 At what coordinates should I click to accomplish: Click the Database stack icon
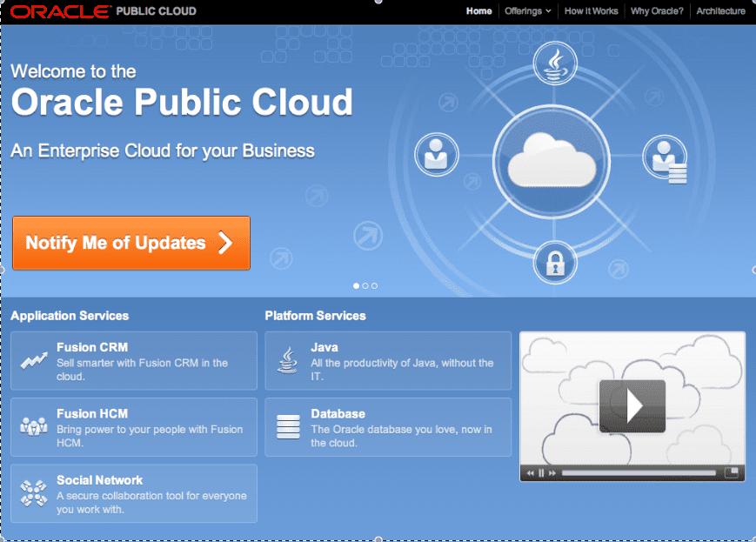click(288, 427)
